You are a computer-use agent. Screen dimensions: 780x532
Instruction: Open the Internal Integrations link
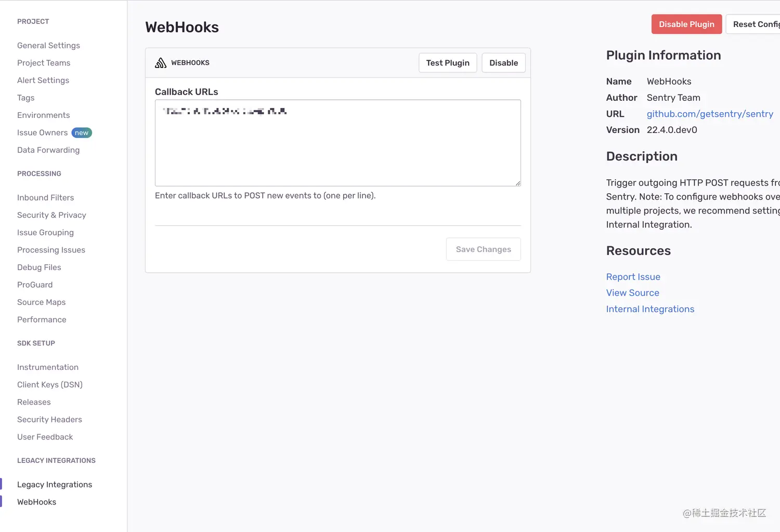650,309
